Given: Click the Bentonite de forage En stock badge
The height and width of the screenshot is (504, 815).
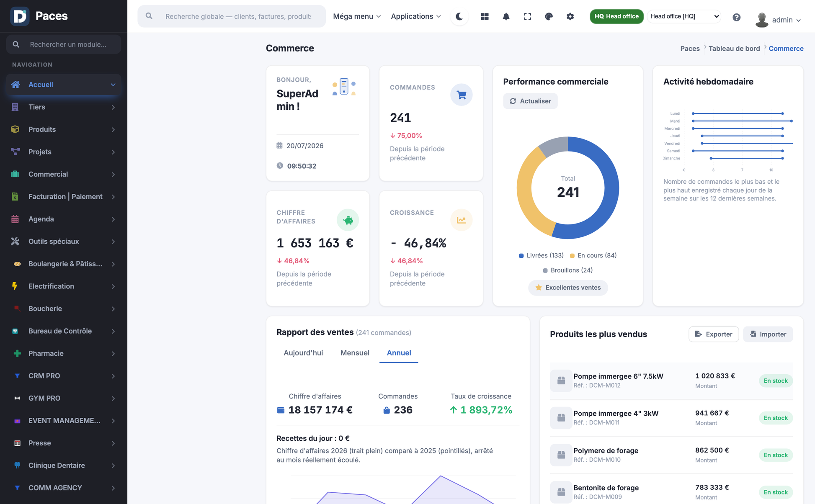Looking at the screenshot, I should (776, 492).
